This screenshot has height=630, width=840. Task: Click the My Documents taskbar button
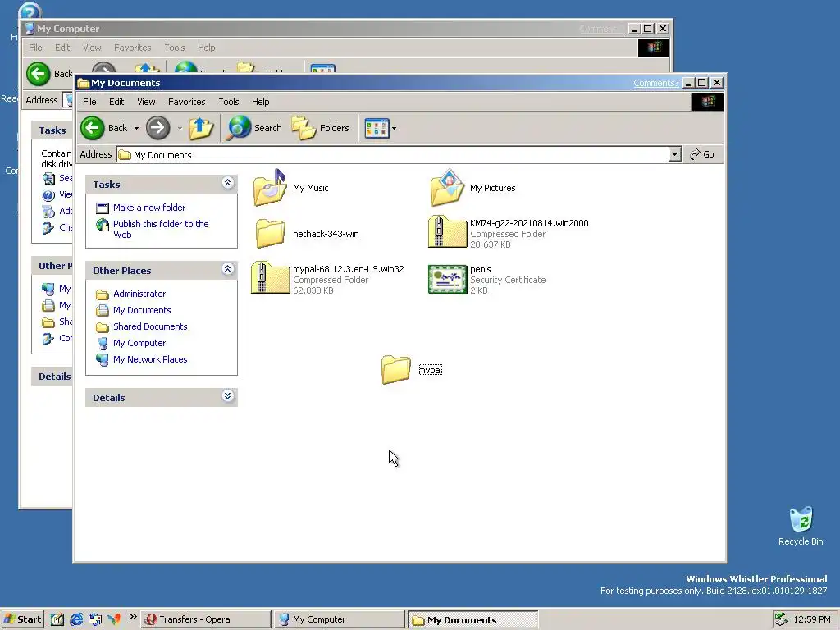click(x=473, y=619)
